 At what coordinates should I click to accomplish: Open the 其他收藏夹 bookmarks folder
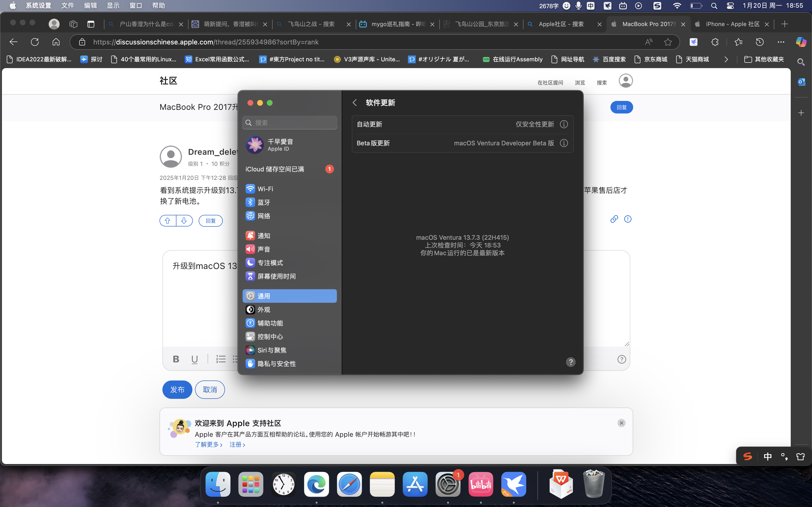pos(764,59)
